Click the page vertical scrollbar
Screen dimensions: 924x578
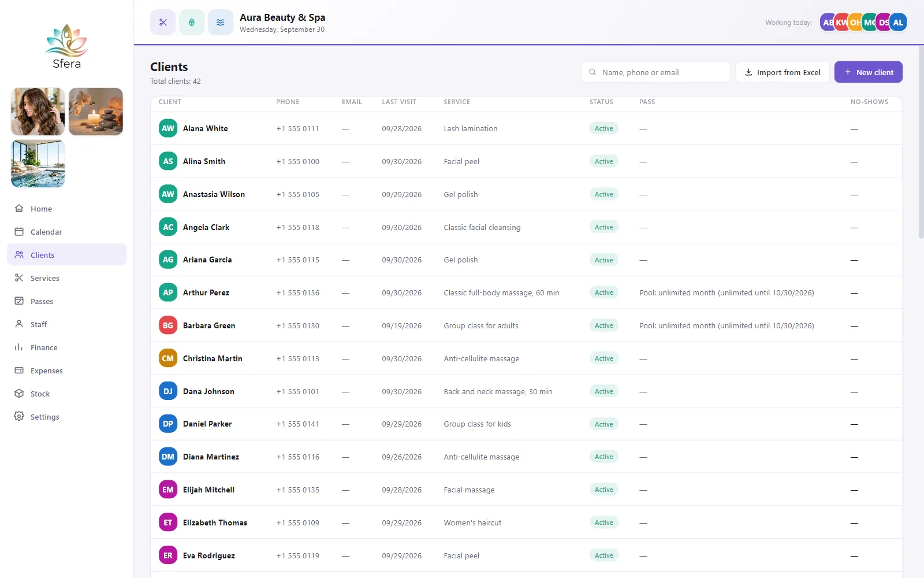coord(921,142)
